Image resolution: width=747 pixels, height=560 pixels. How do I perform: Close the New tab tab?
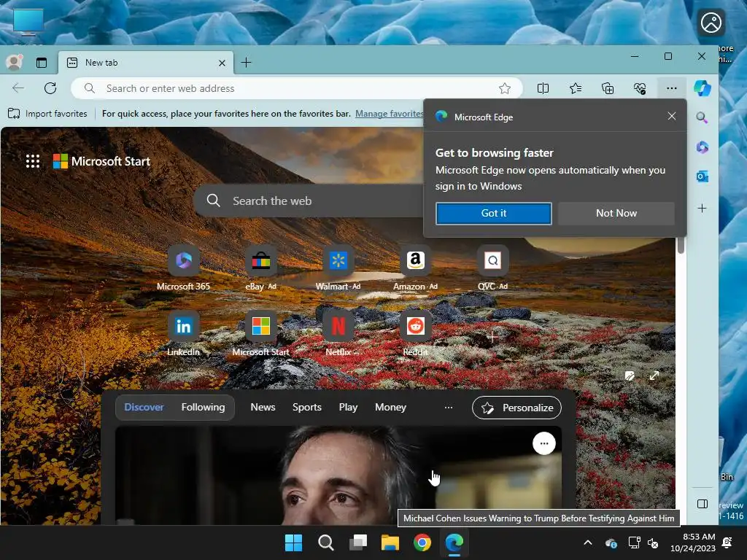222,63
